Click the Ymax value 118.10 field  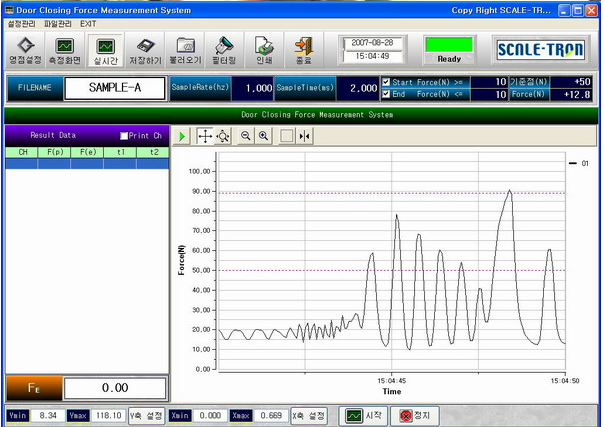[108, 415]
